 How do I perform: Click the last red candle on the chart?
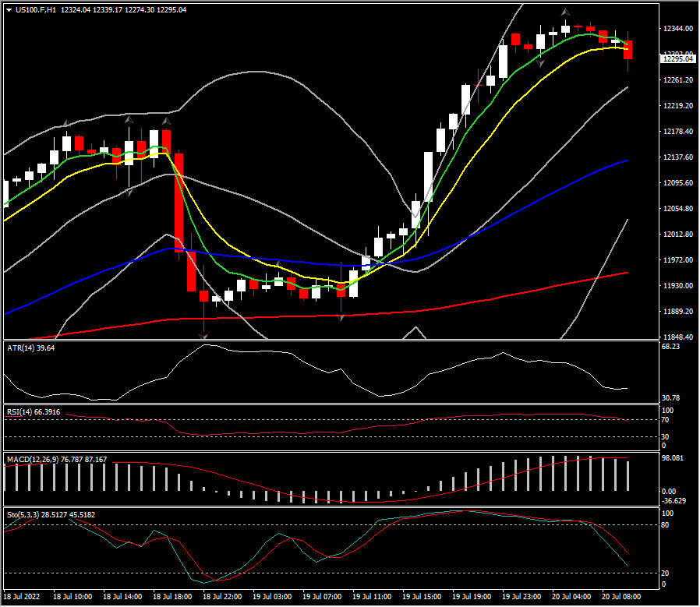(x=628, y=49)
